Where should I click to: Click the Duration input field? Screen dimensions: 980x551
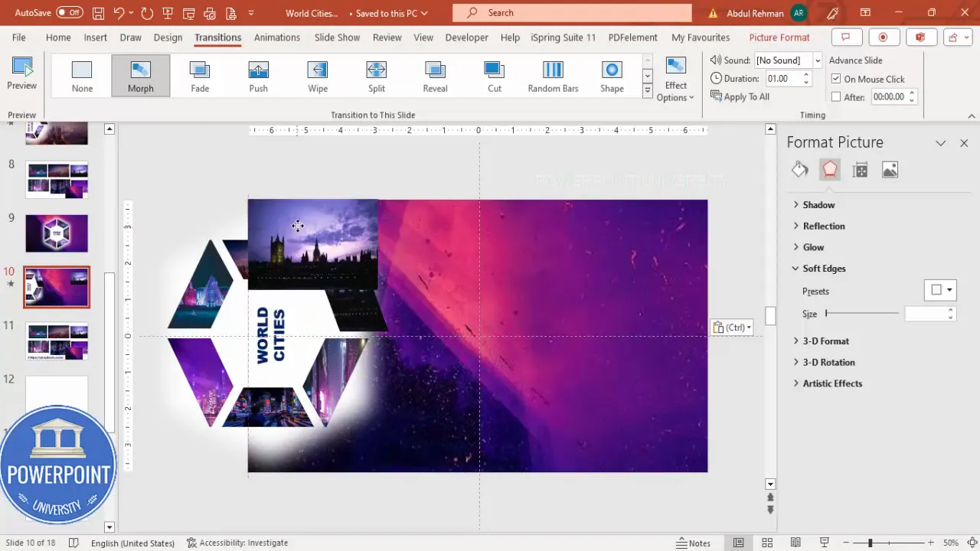click(x=782, y=79)
